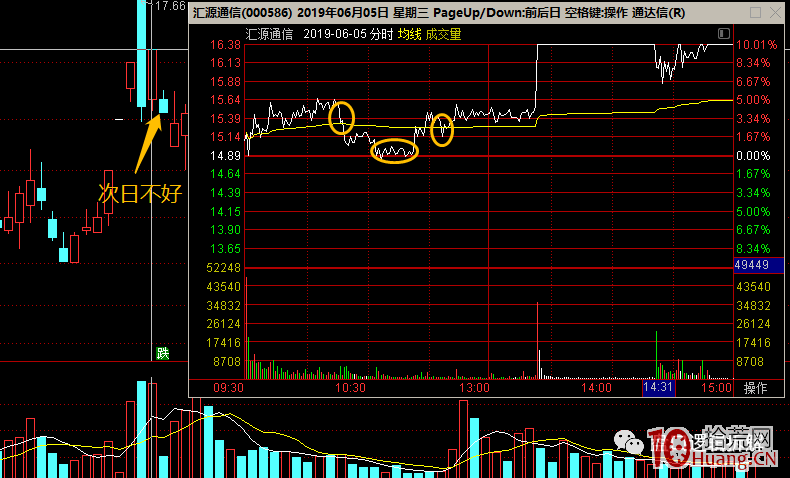
Task: Click the 15.64 price axis label
Action: coord(225,99)
